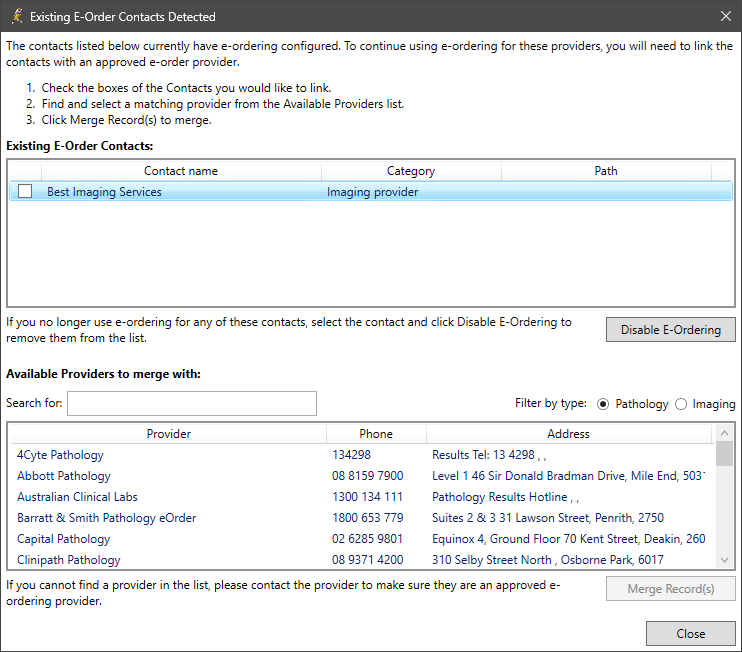The height and width of the screenshot is (652, 742).
Task: Click the Kent Street, Deakin address
Action: (x=568, y=538)
